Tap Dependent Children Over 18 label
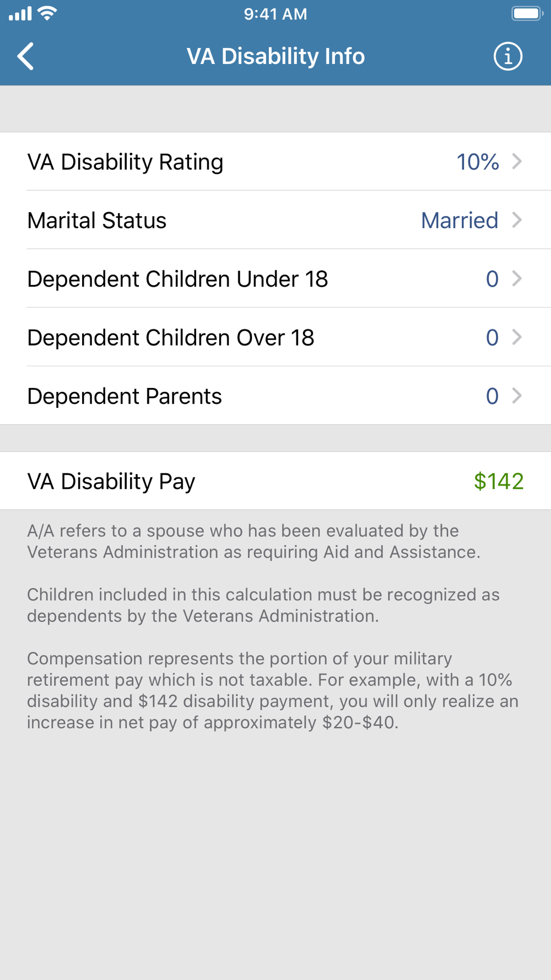Screen dimensions: 551x980 (x=171, y=337)
